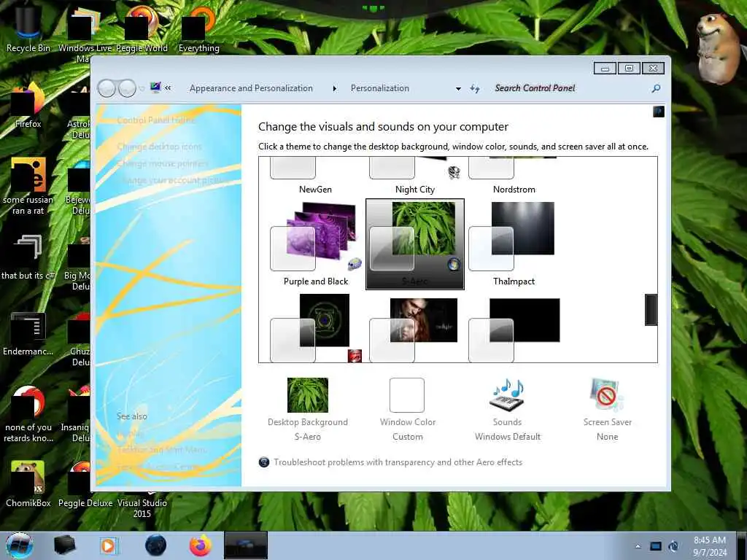Select the S-Aero theme
747x560 pixels.
point(414,244)
